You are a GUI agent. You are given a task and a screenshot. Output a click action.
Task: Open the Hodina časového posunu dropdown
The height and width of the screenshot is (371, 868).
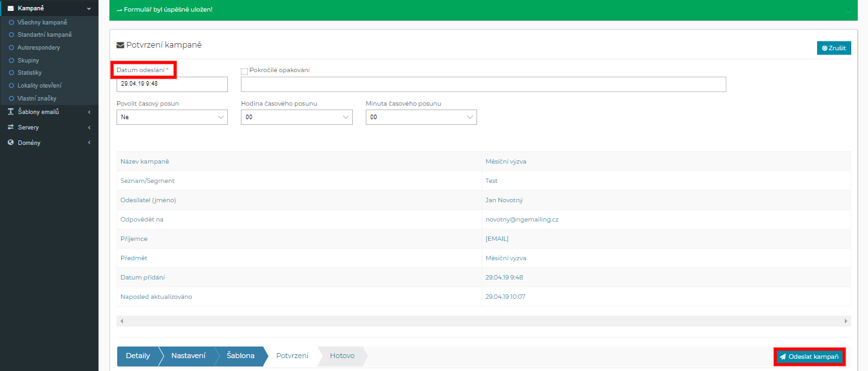297,117
